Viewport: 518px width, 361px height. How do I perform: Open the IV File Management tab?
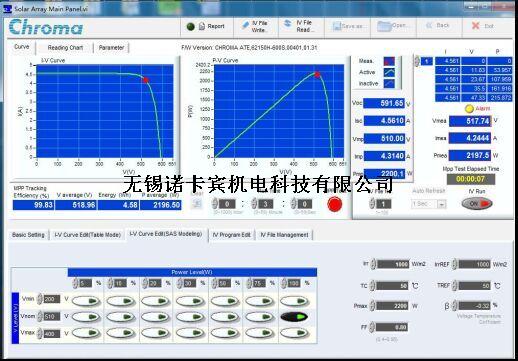point(284,235)
